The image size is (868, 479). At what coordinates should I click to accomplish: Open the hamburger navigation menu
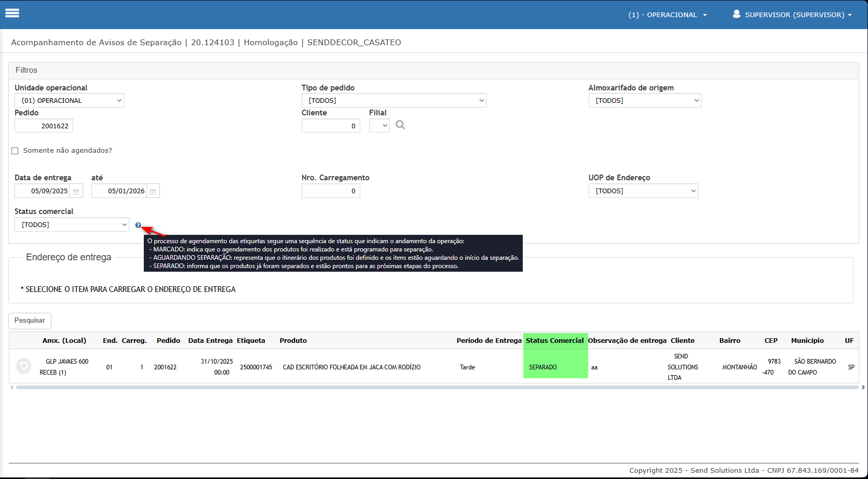tap(12, 14)
